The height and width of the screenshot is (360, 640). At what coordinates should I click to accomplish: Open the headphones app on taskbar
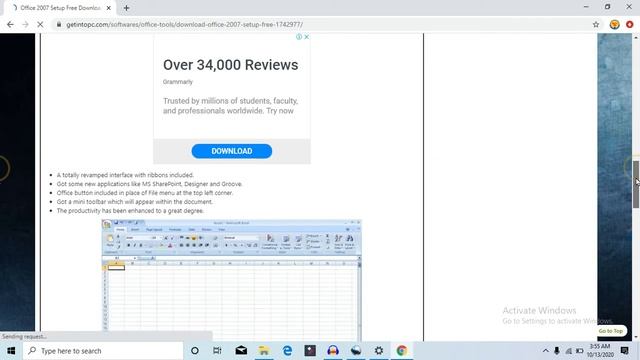[x=333, y=351]
